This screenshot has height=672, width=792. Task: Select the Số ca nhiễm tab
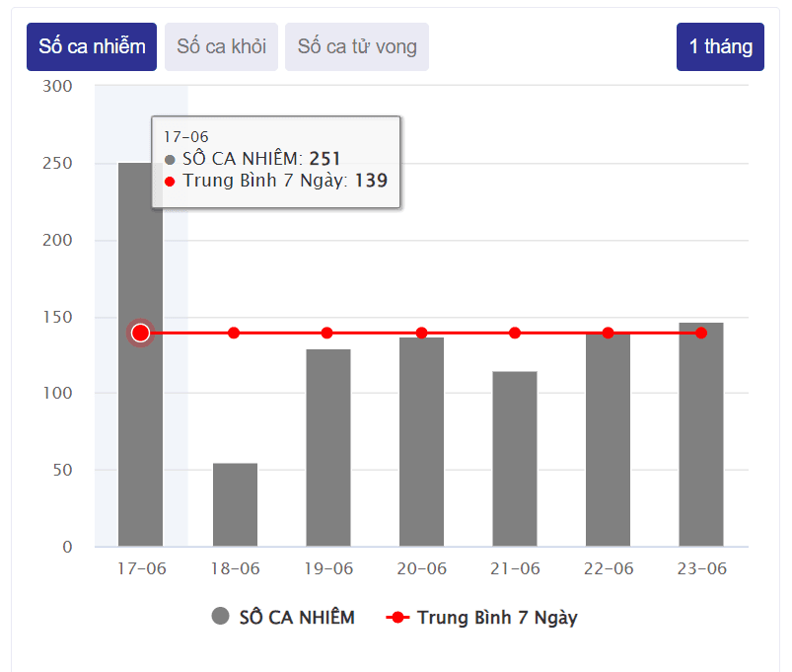click(92, 46)
